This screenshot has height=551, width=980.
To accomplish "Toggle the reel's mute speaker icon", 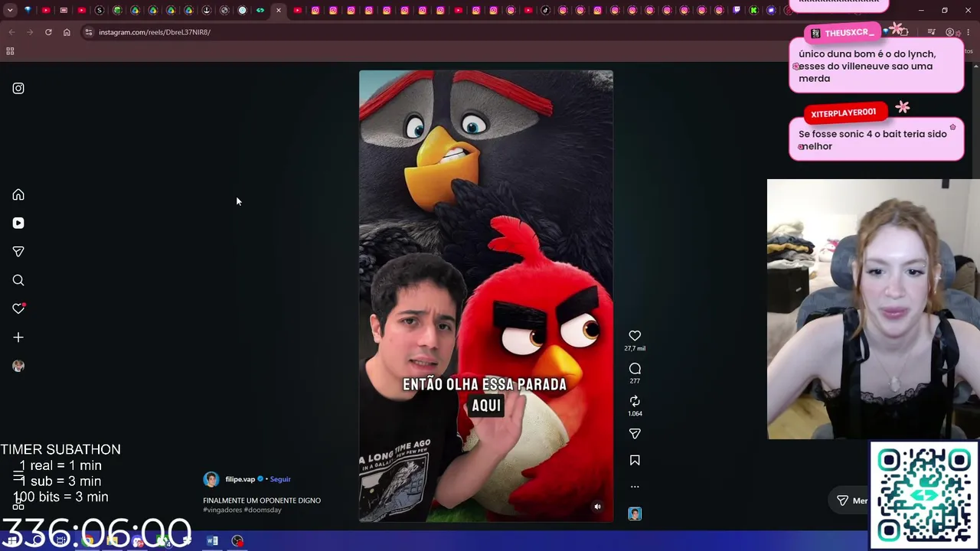I will 597,507.
